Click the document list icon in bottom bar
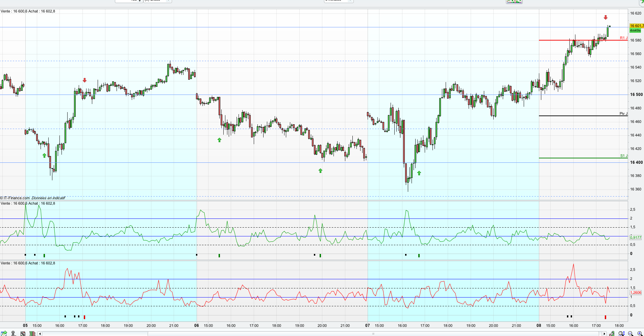 tap(23, 334)
